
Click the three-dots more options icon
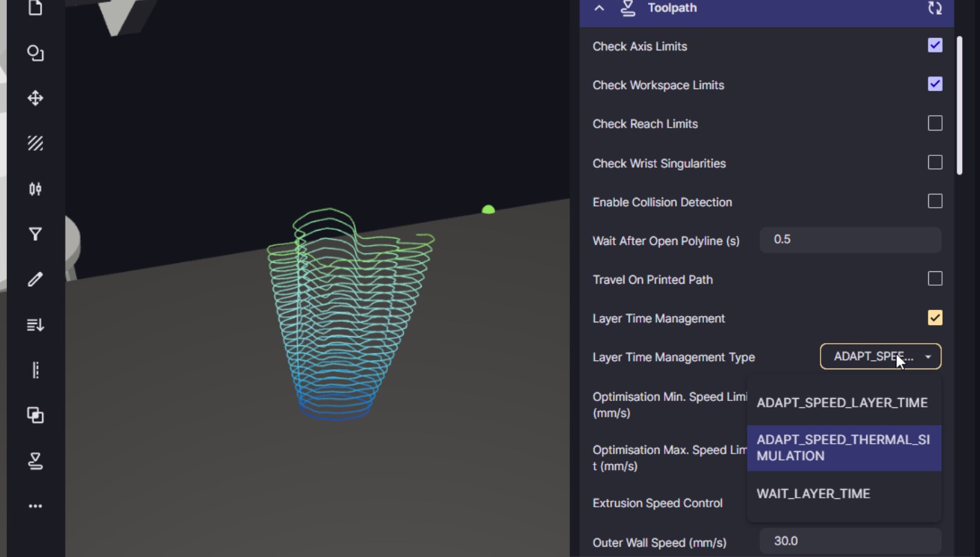(35, 506)
